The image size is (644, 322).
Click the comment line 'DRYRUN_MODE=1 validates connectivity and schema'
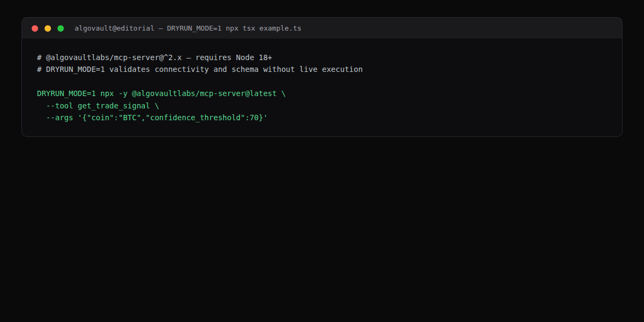tap(200, 69)
